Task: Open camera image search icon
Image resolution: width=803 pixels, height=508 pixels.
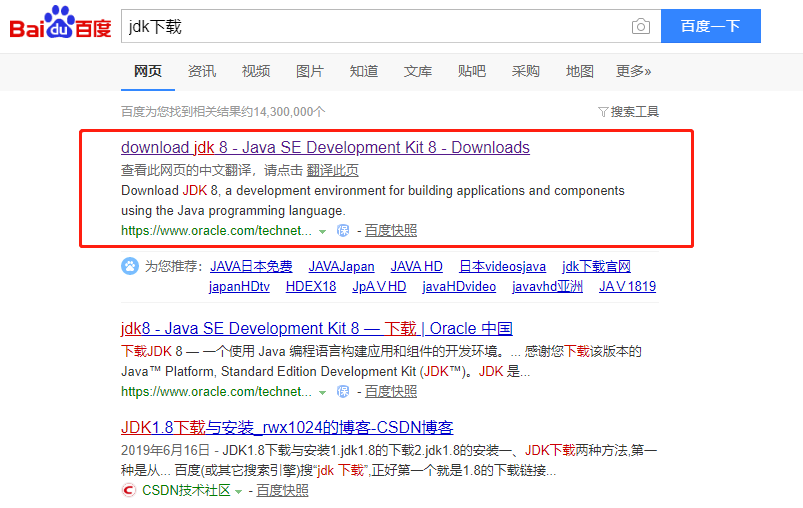Action: click(641, 26)
